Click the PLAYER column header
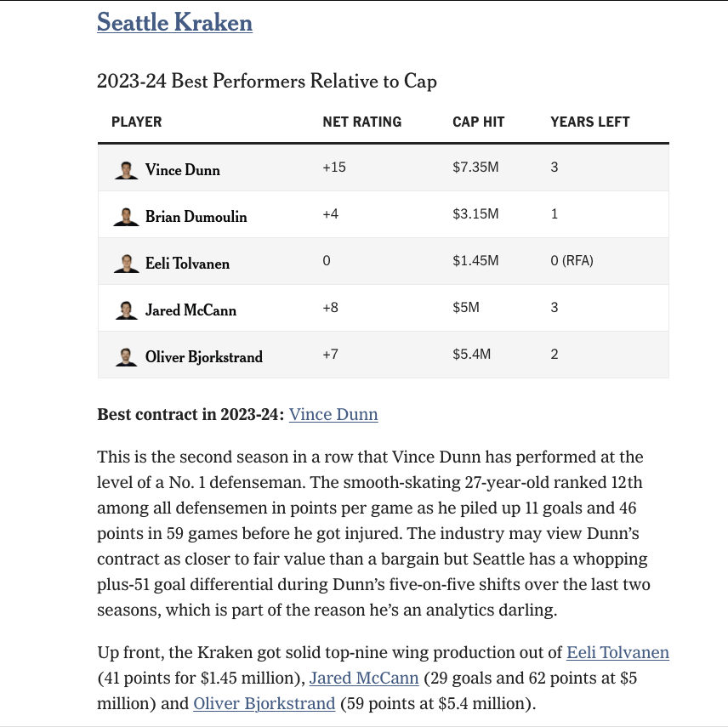This screenshot has height=727, width=728. click(136, 122)
